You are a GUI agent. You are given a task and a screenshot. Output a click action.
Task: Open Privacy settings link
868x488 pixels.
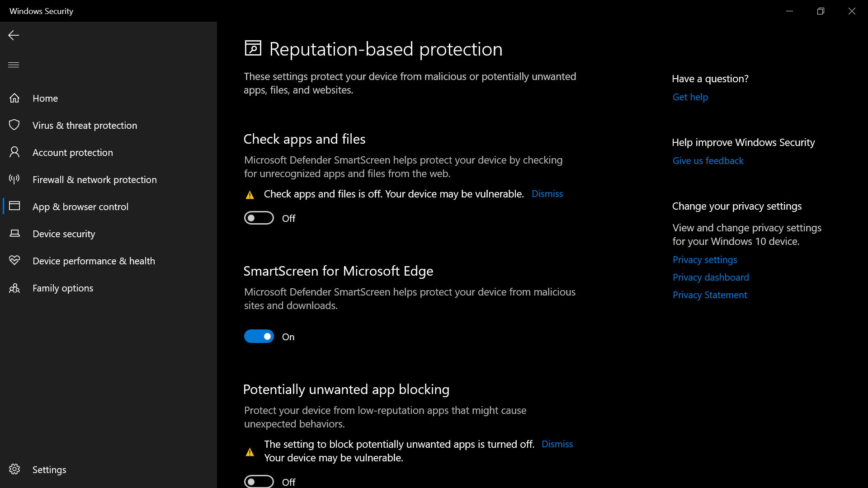pos(705,260)
